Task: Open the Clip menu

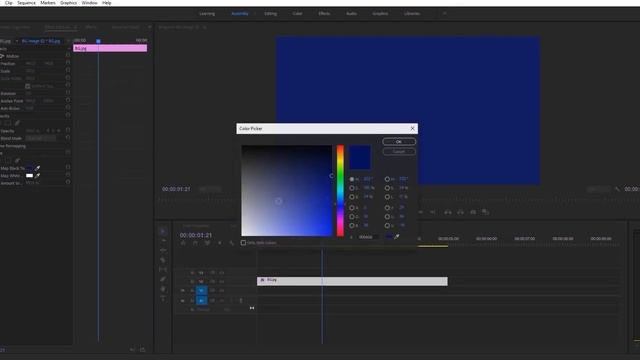Action: click(x=8, y=3)
